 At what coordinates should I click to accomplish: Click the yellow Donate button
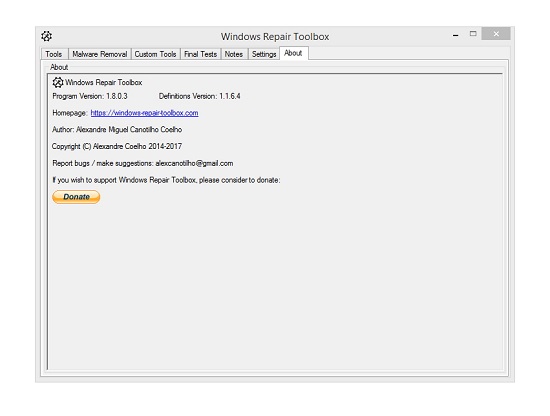point(76,197)
